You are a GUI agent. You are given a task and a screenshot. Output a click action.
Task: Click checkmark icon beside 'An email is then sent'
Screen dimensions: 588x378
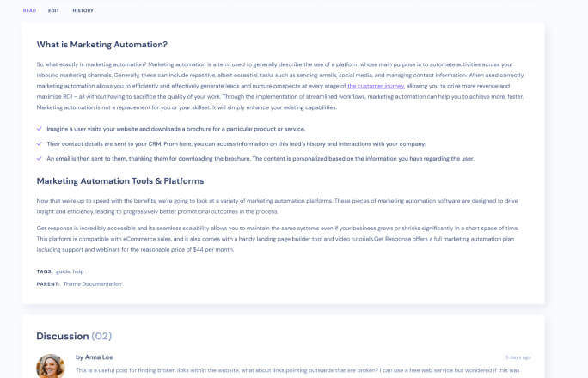coord(40,158)
